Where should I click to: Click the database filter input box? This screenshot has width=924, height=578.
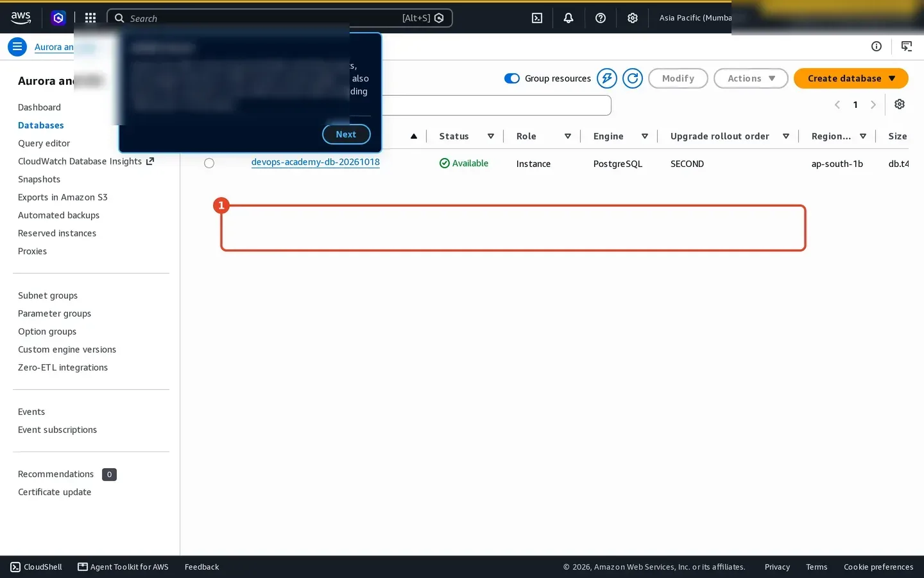[496, 105]
